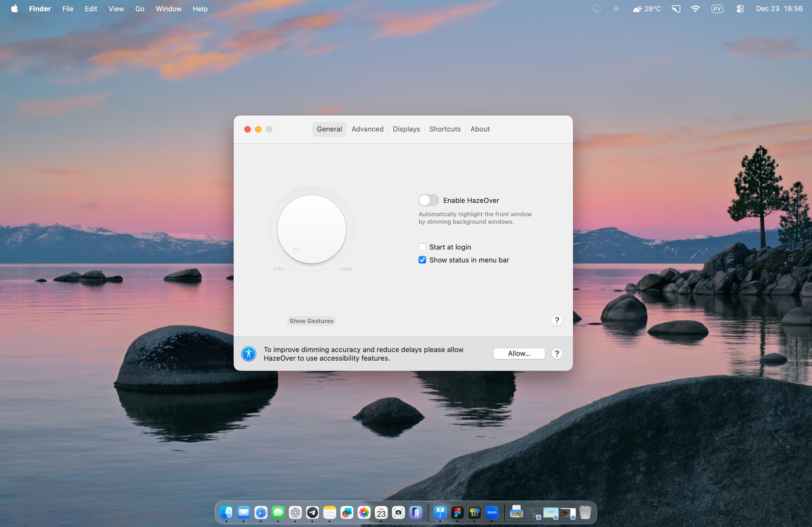Open the HazeOver menu bar status icon

click(596, 9)
